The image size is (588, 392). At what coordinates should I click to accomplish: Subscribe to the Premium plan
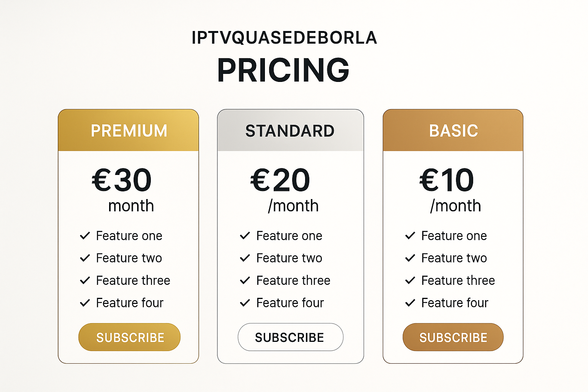click(129, 337)
